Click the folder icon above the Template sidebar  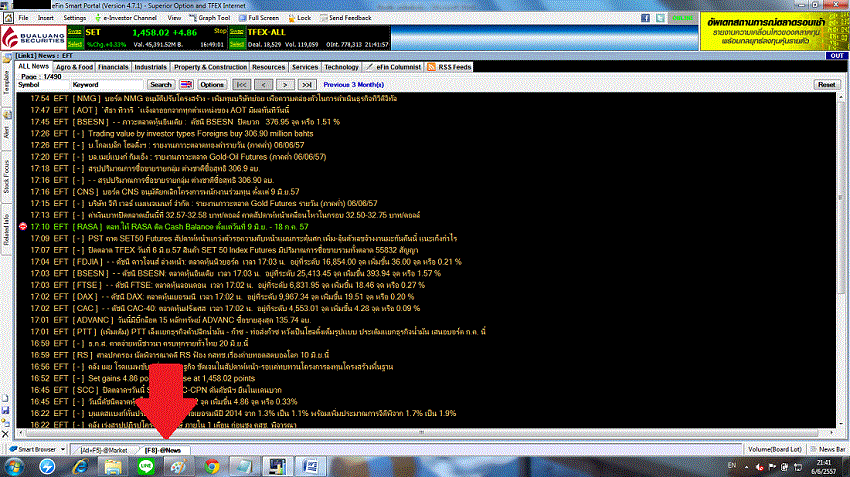[x=7, y=58]
